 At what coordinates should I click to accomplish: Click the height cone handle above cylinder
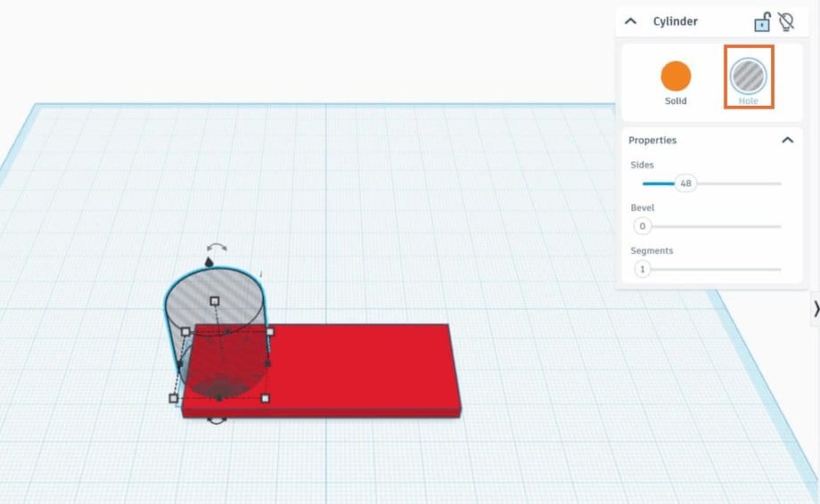point(209,262)
